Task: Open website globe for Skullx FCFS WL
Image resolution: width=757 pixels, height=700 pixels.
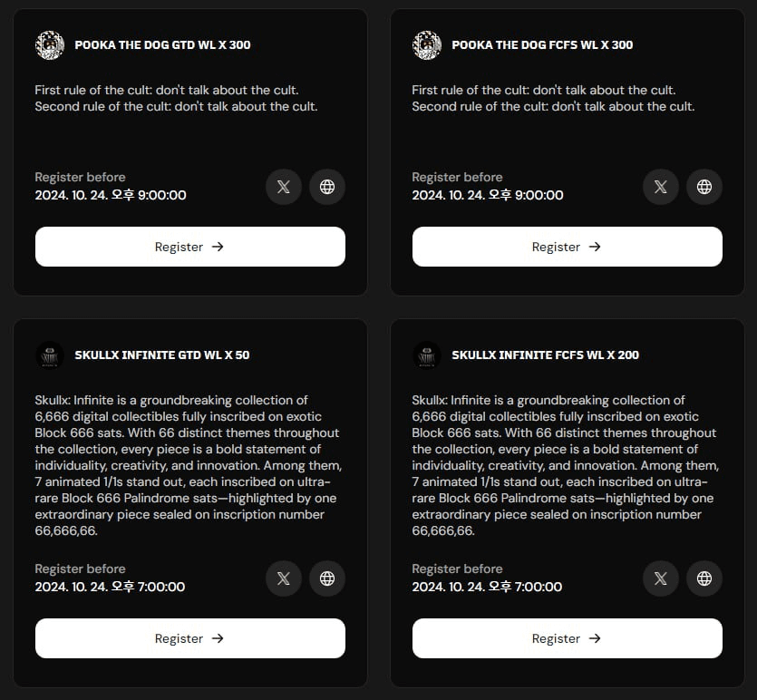Action: point(704,578)
